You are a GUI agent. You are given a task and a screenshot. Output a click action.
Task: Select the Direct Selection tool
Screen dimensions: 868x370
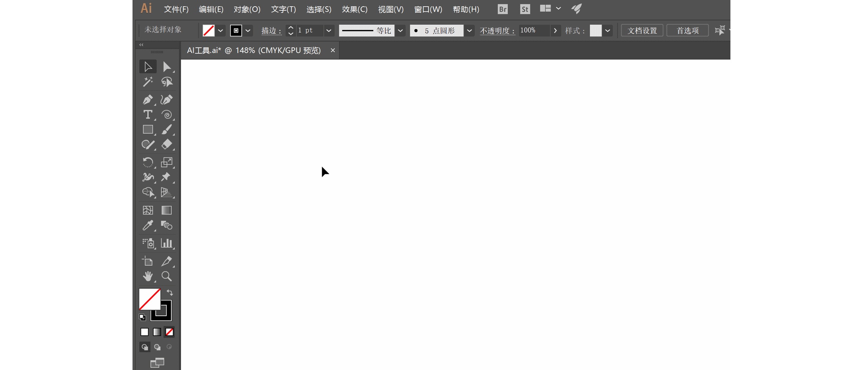pos(167,66)
